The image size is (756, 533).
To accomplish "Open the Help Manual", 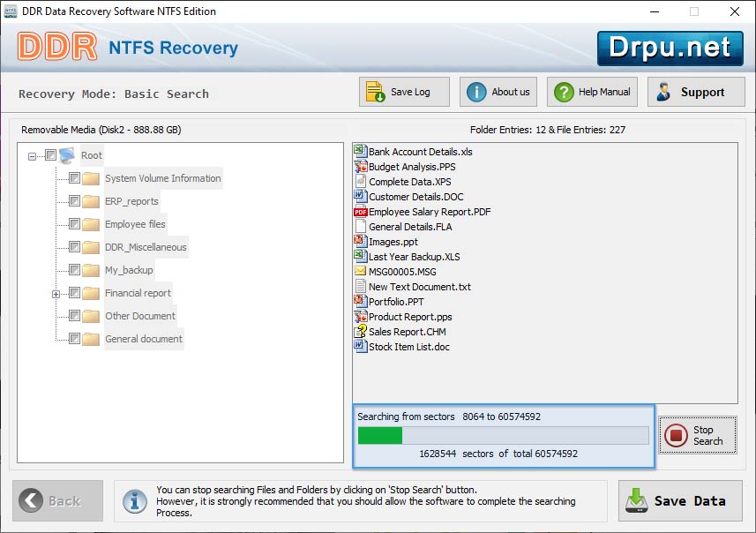I will click(x=592, y=92).
